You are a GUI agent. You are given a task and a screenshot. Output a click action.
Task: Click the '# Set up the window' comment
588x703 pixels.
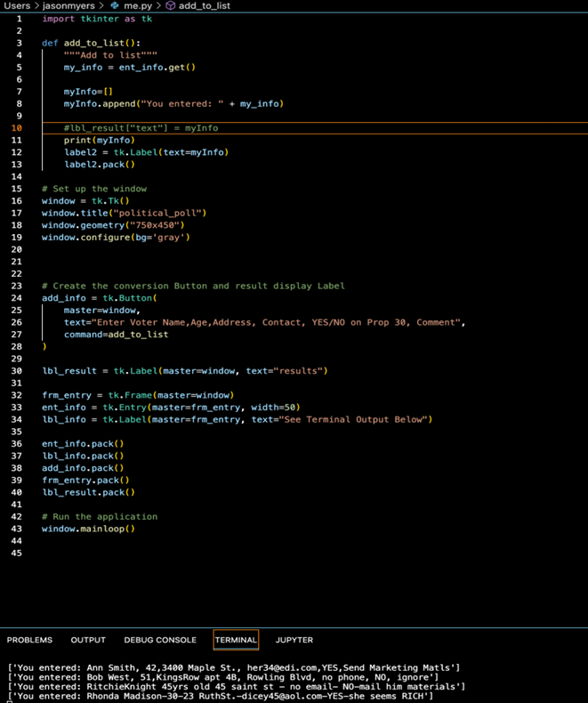(94, 189)
